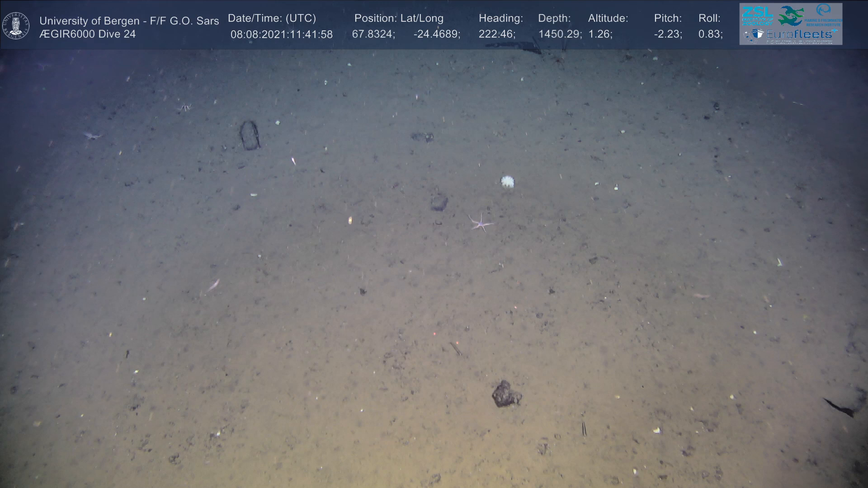868x488 pixels.
Task: Click the white sponge on the seafloor
Action: 507,181
